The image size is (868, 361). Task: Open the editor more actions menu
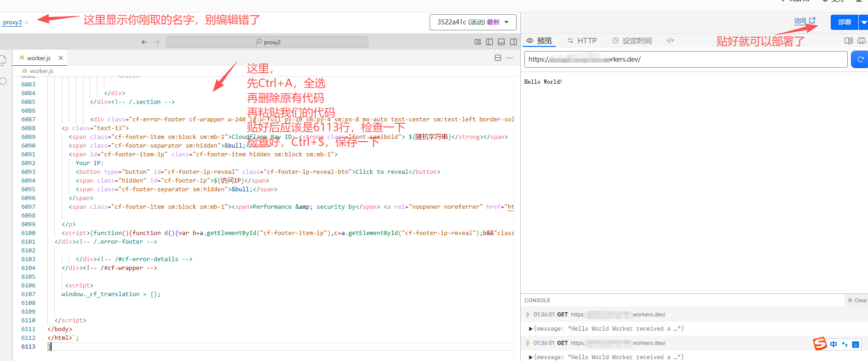coord(510,58)
